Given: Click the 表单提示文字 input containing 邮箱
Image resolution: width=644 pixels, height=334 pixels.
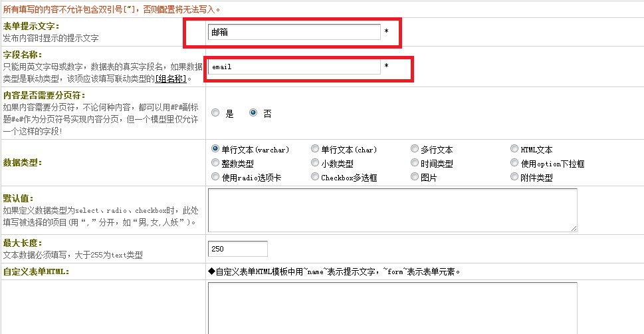Looking at the screenshot, I should tap(294, 32).
